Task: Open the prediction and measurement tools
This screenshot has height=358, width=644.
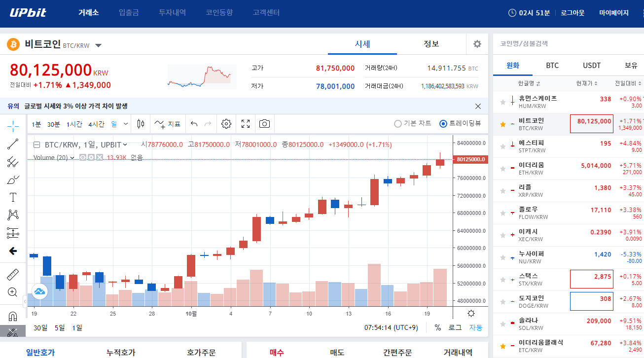Action: click(x=13, y=233)
